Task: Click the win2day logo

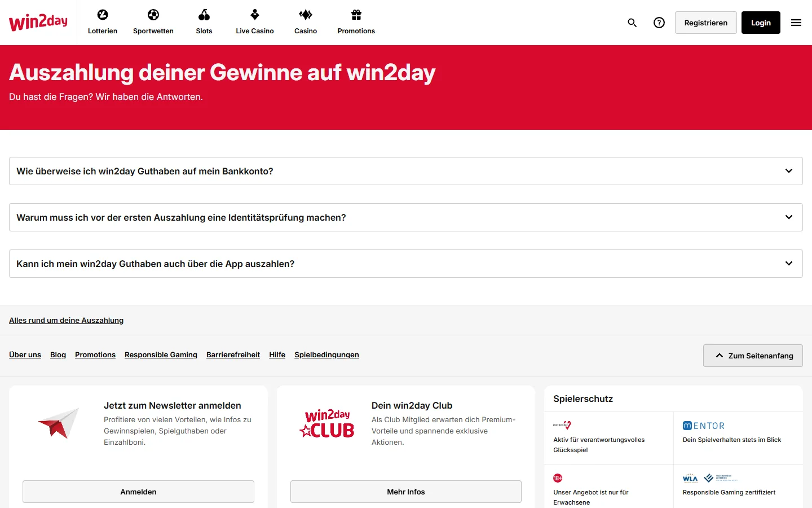Action: [x=38, y=23]
